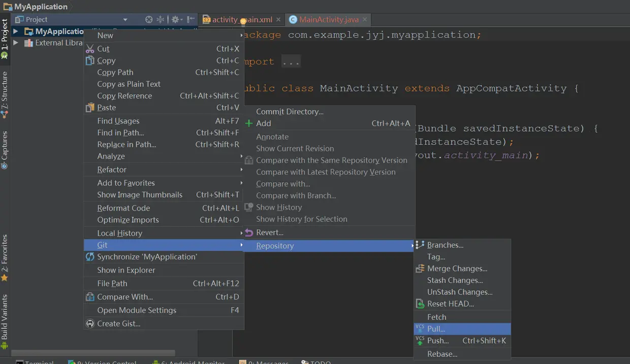Click the GitHub Create Gist icon

click(x=90, y=323)
